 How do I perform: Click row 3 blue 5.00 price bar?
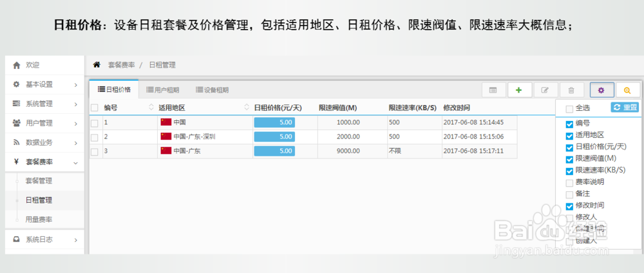click(x=274, y=151)
